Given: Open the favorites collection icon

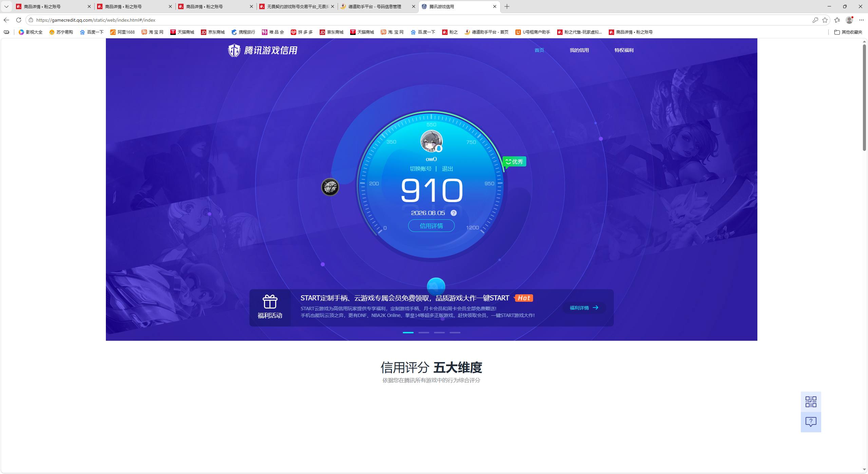Looking at the screenshot, I should pos(837,20).
